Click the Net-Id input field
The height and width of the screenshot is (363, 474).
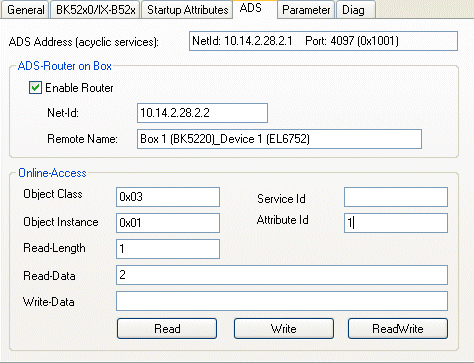coord(202,113)
